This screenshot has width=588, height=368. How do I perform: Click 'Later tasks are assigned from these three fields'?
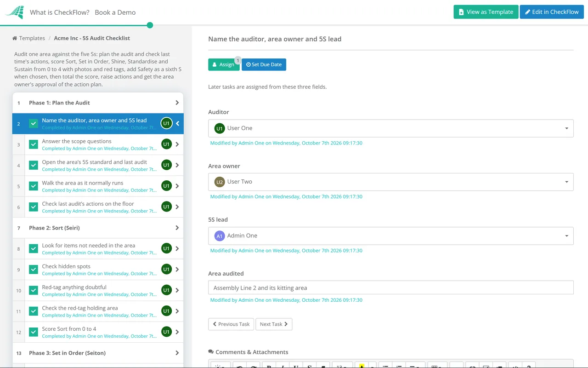[x=267, y=86]
